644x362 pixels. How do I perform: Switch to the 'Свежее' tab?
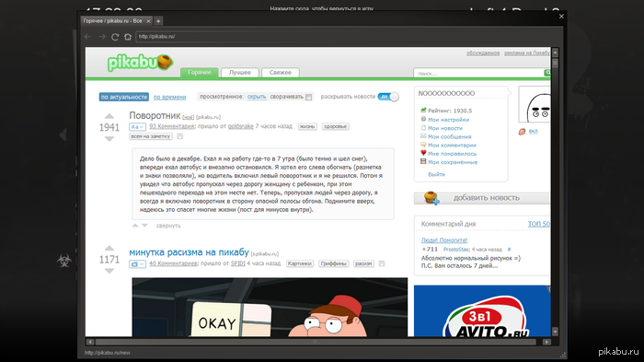pyautogui.click(x=281, y=73)
